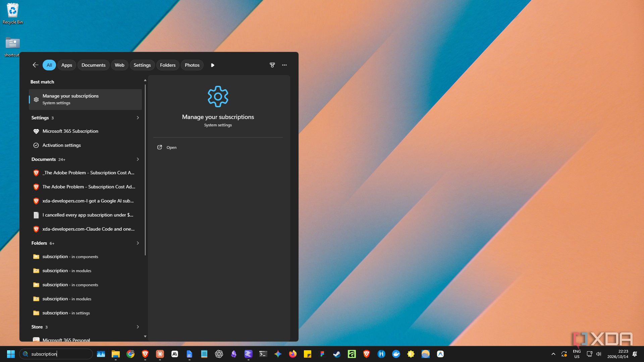
Task: Switch to the Apps filter tab
Action: 67,65
